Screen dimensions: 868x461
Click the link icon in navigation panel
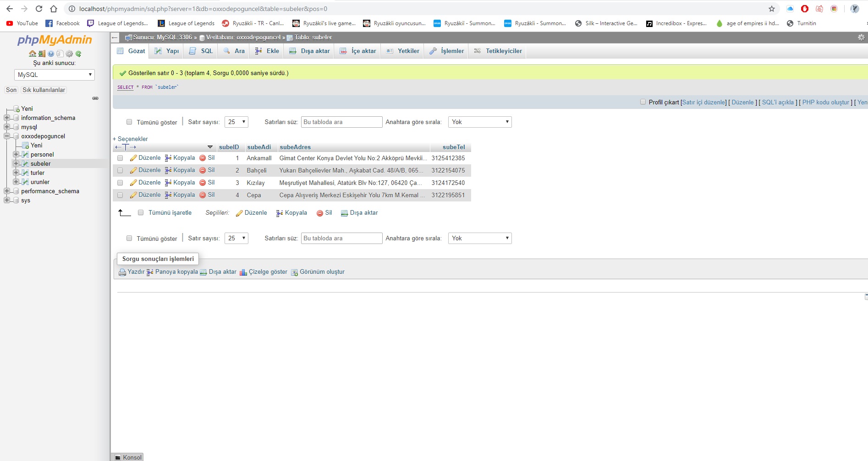(x=95, y=98)
